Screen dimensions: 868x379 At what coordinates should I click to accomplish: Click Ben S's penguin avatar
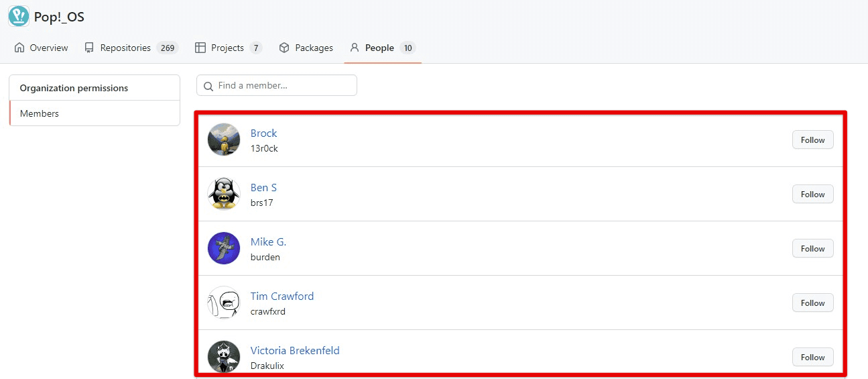tap(224, 194)
